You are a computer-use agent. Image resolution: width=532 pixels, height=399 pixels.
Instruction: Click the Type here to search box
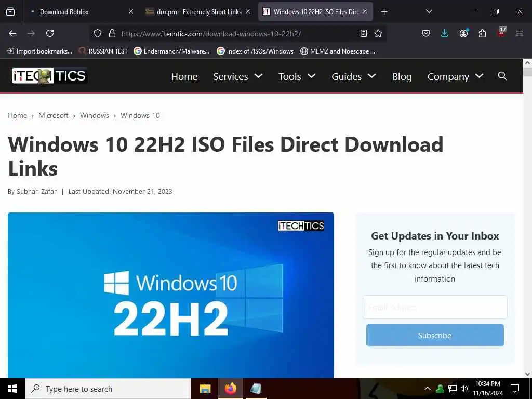tap(108, 389)
